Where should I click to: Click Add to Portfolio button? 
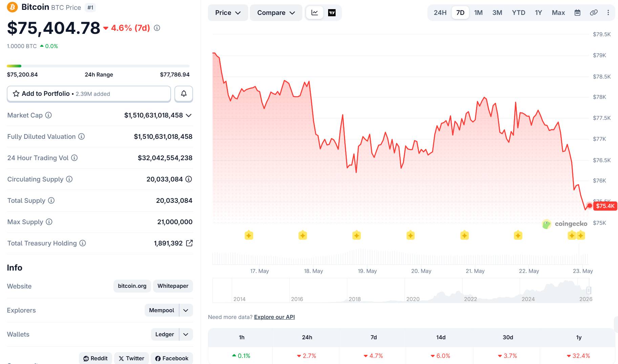pyautogui.click(x=89, y=94)
